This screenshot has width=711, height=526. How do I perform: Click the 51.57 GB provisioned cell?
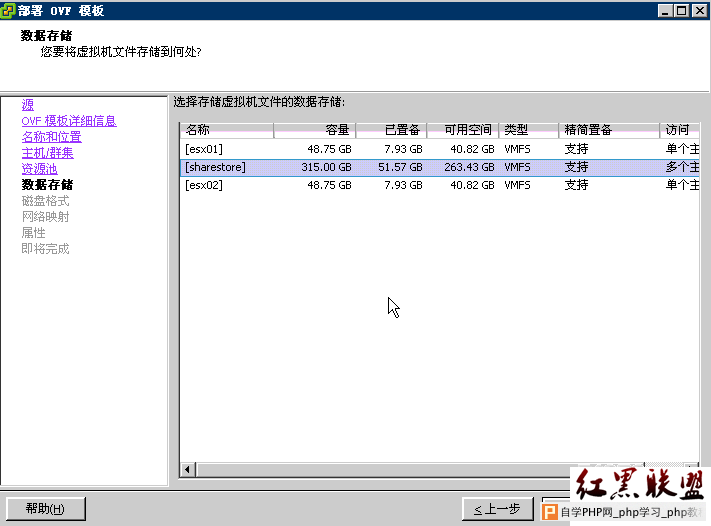pos(400,167)
